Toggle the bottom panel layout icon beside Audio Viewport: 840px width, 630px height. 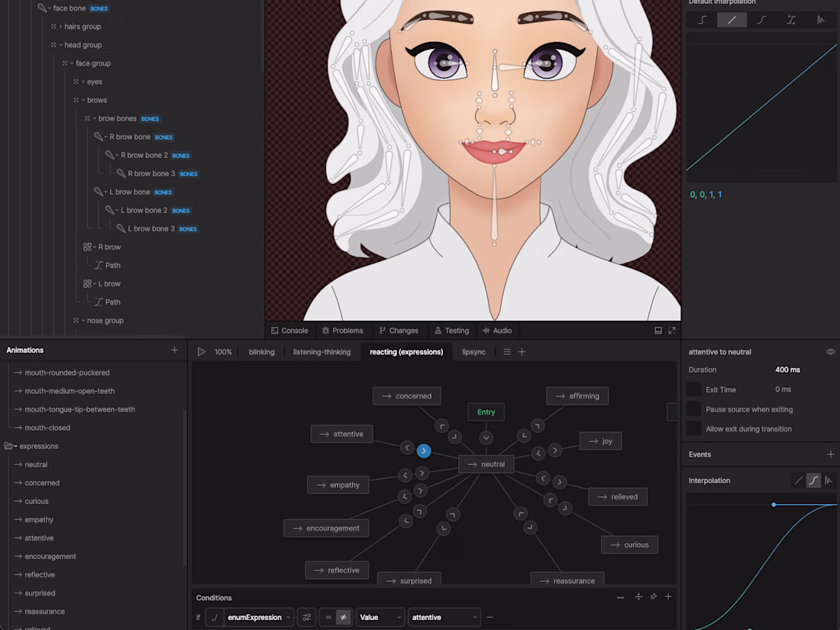coord(657,331)
